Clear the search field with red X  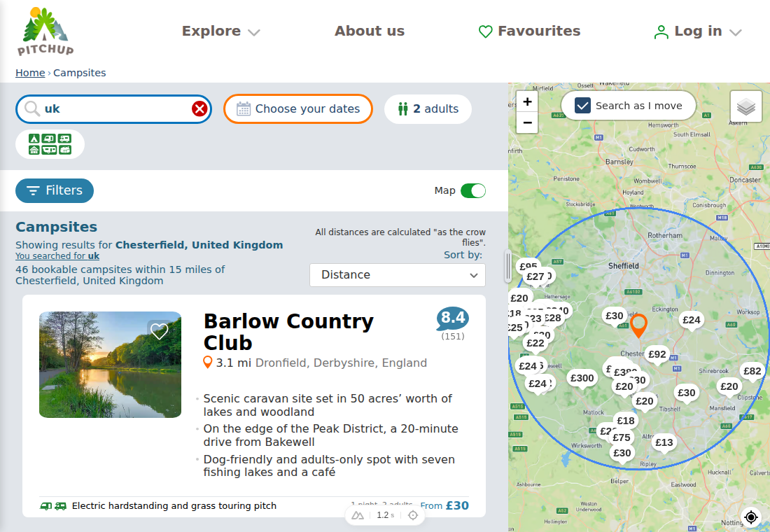click(x=199, y=108)
